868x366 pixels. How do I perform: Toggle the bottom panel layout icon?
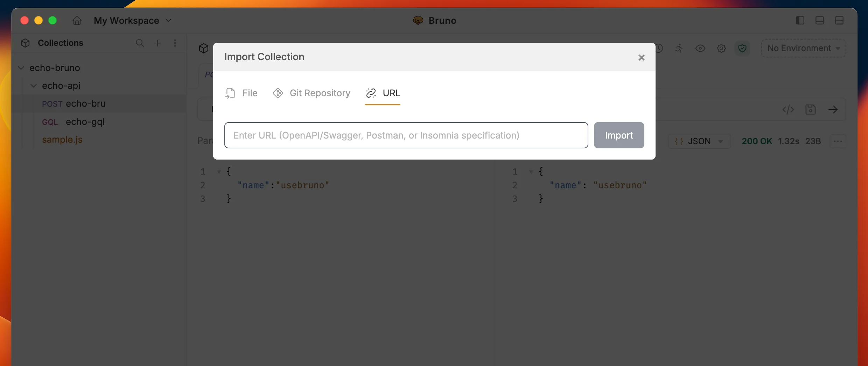[x=819, y=20]
